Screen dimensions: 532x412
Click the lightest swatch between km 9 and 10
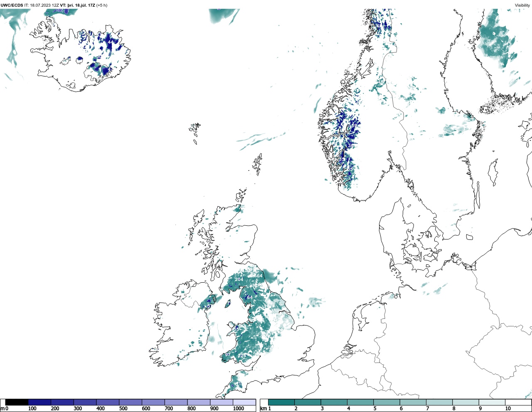pyautogui.click(x=492, y=402)
